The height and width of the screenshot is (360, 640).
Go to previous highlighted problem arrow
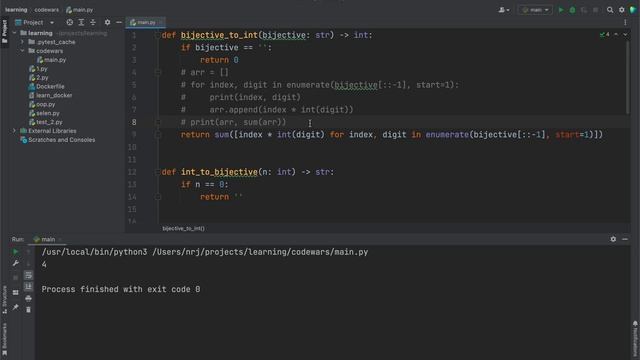616,35
